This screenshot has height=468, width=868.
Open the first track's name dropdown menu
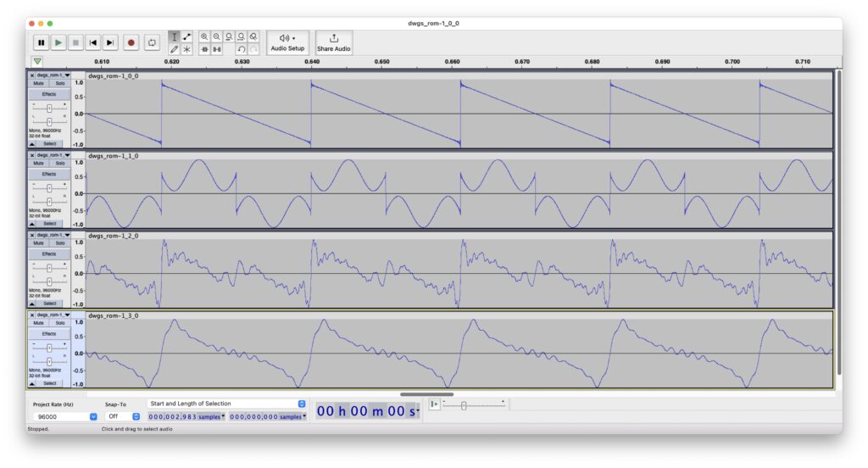pyautogui.click(x=67, y=75)
